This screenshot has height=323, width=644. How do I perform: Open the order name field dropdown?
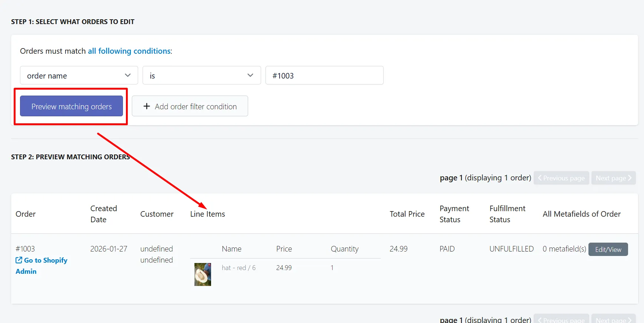point(79,75)
